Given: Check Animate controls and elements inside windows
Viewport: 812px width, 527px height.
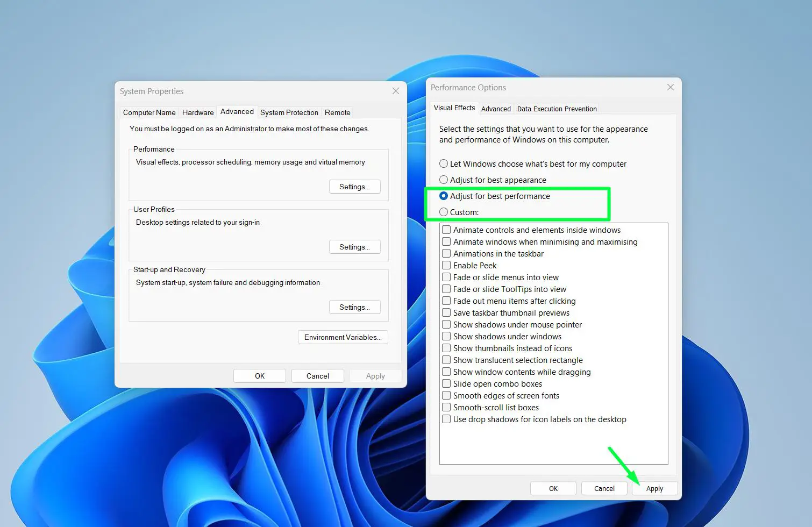Looking at the screenshot, I should (x=446, y=230).
